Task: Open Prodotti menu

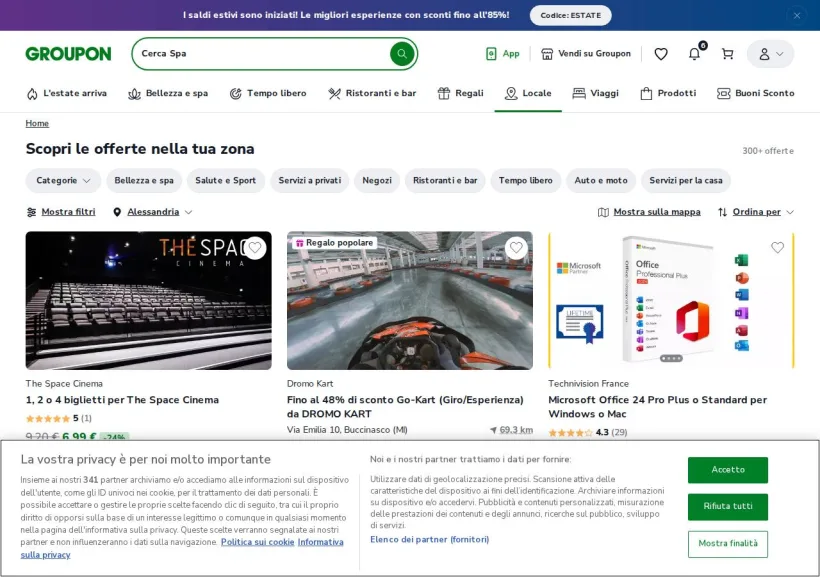Action: point(668,93)
